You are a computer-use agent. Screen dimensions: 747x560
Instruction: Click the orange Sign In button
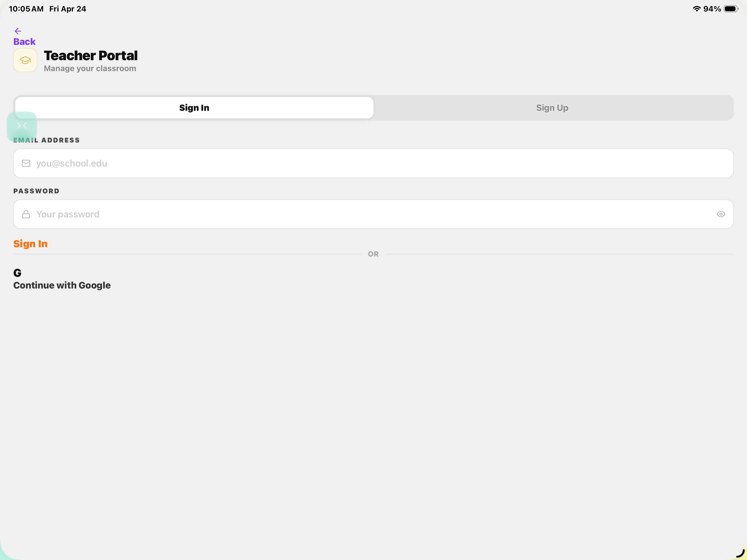point(30,244)
